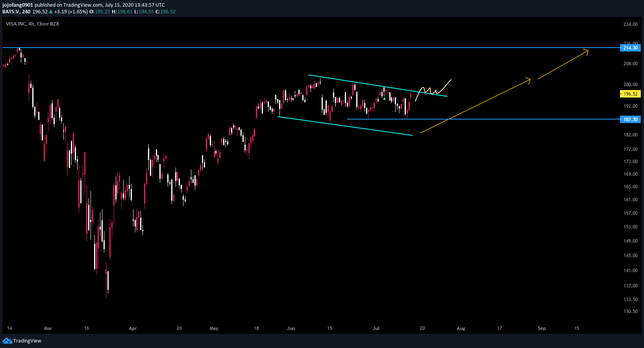Click the 173.00 price axis label
Viewport: 644px width, 348px height.
[x=630, y=162]
